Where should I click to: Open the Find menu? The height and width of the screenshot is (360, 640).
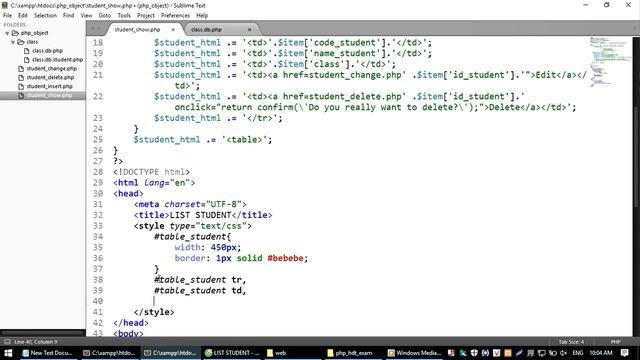pyautogui.click(x=69, y=16)
